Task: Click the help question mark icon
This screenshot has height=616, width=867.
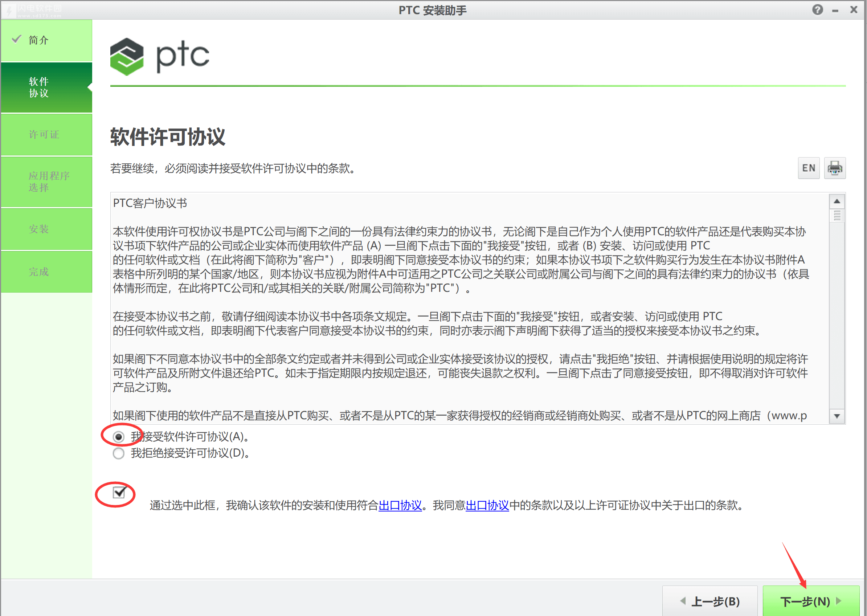Action: coord(817,9)
